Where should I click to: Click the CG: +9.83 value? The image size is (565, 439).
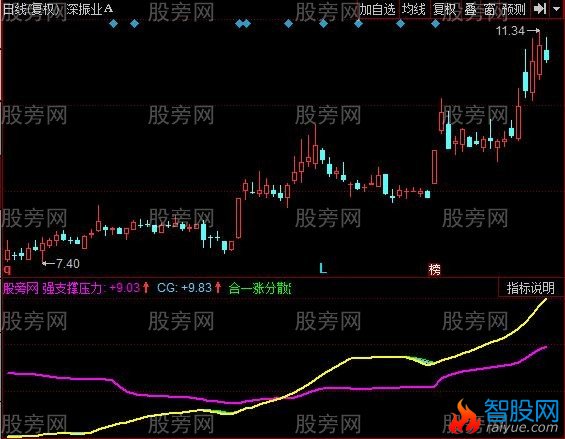[x=184, y=288]
